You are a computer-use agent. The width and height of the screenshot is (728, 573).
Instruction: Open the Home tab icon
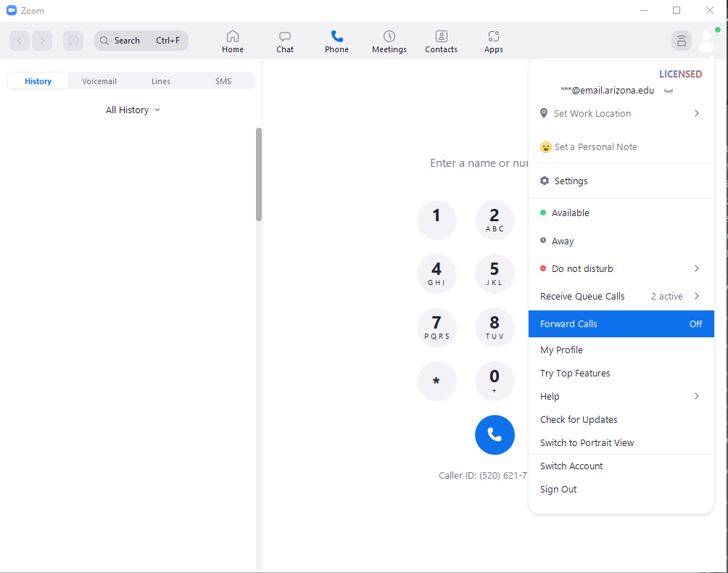tap(233, 36)
